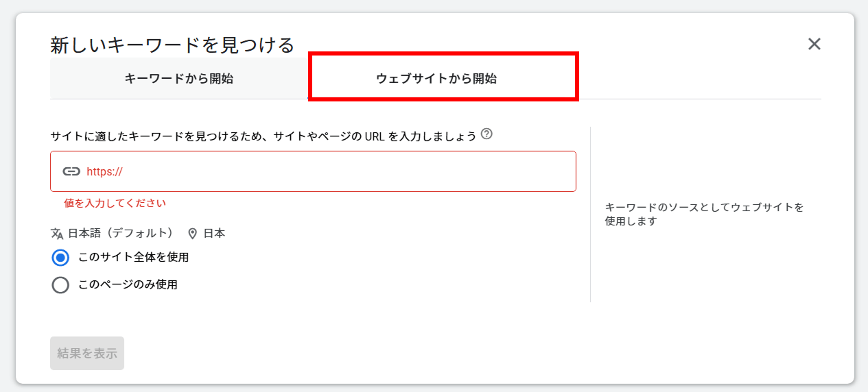Viewport: 868px width, 392px height.
Task: Click the このサイト全体を使用 label text
Action: [x=134, y=258]
